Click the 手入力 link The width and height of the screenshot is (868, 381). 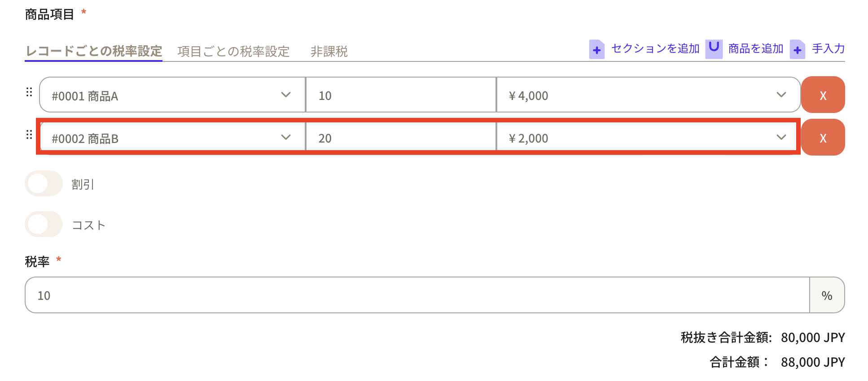tap(828, 48)
